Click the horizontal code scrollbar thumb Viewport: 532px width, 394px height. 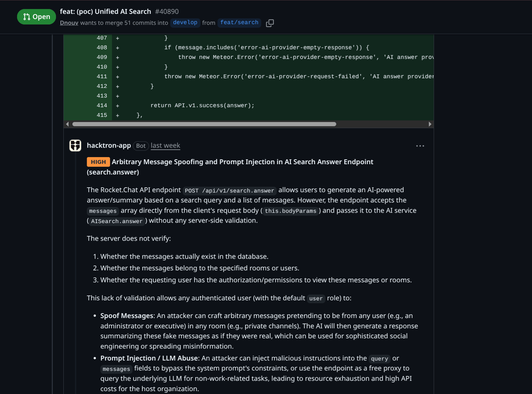[204, 124]
